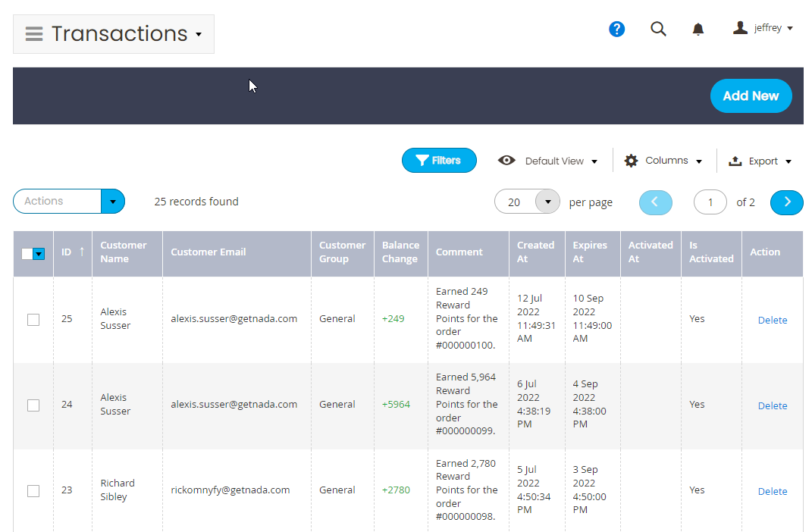Open the hamburger menu beside Transactions
The height and width of the screenshot is (532, 812).
click(x=34, y=33)
